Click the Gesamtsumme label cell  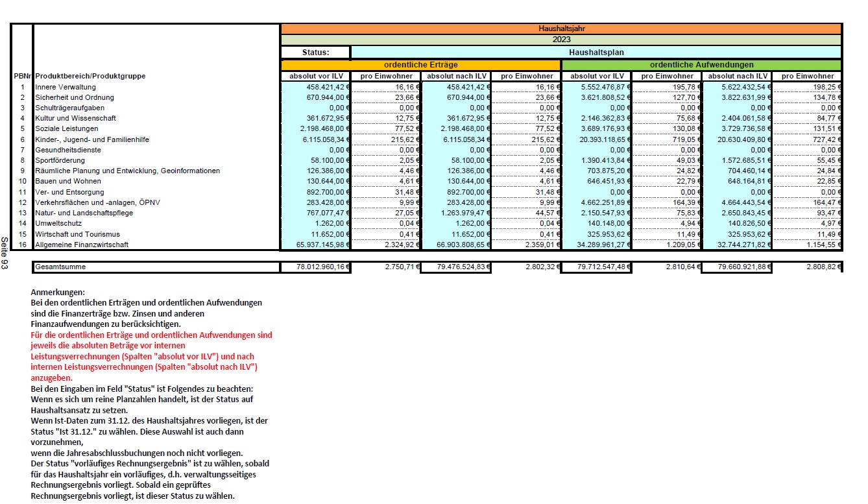[x=60, y=267]
